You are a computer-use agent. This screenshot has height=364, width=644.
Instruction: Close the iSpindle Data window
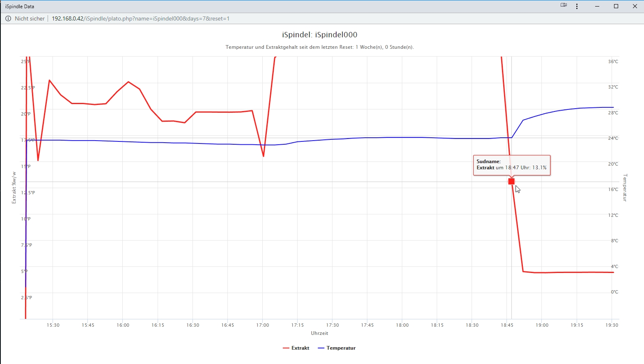click(635, 6)
